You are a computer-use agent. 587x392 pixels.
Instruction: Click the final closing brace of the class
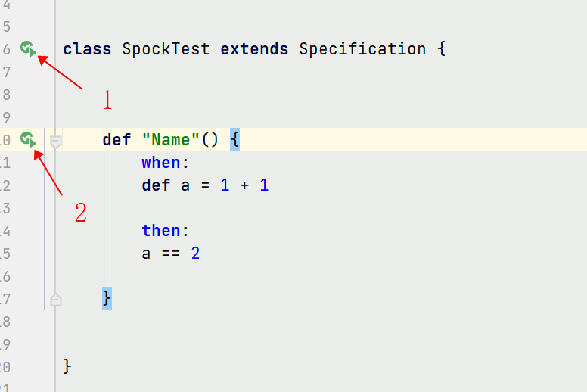pos(68,366)
